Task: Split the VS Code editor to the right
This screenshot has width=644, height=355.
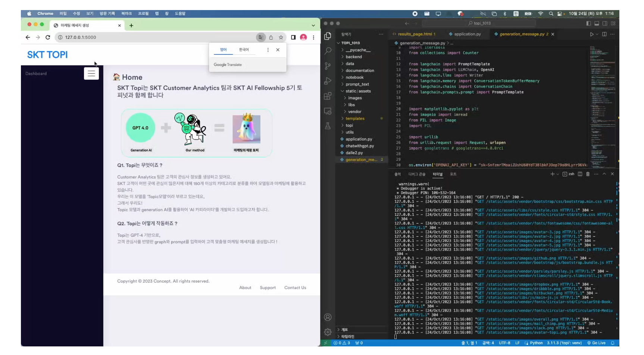Action: click(604, 34)
